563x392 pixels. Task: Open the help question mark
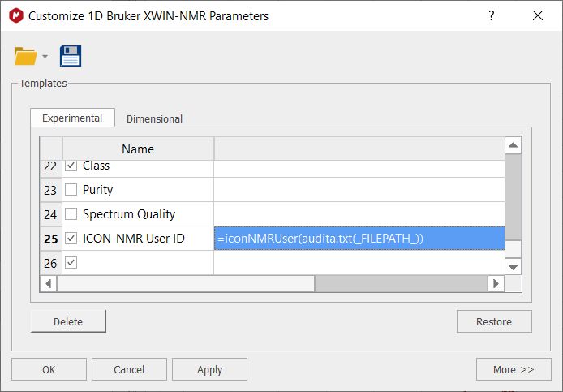[491, 15]
